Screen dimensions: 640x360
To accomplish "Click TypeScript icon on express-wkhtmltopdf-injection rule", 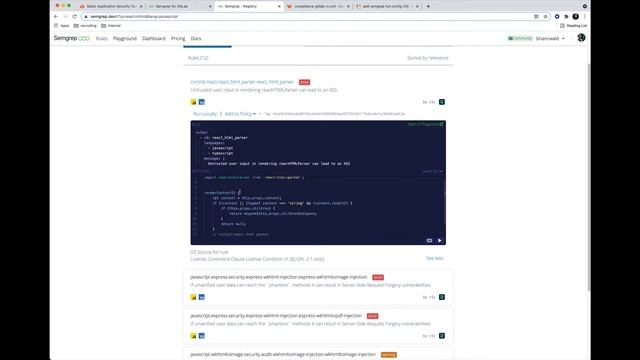I will 202,336.
